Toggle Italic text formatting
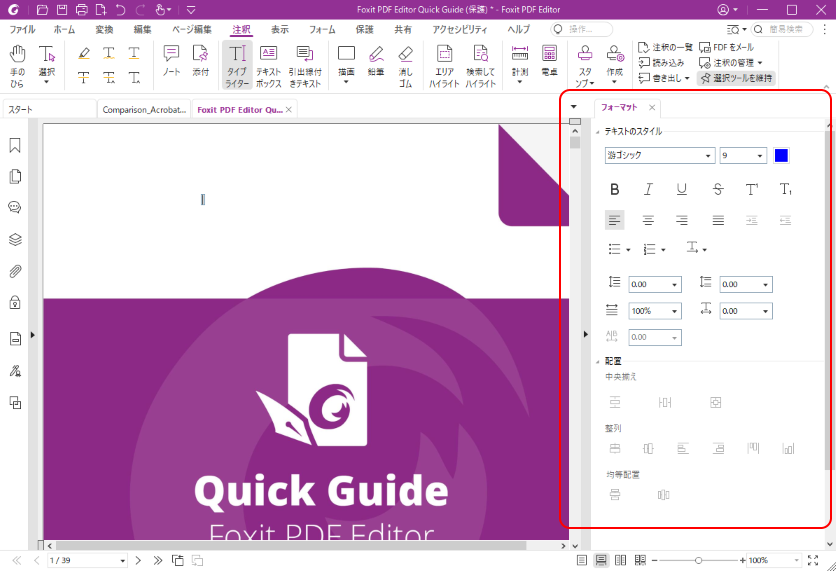The height and width of the screenshot is (571, 836). (648, 189)
